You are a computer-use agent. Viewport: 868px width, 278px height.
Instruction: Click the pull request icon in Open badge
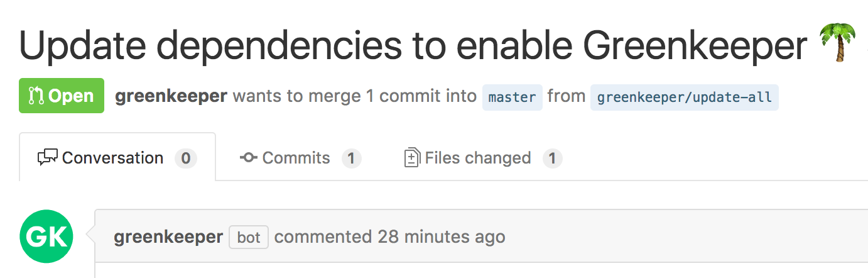click(x=35, y=96)
